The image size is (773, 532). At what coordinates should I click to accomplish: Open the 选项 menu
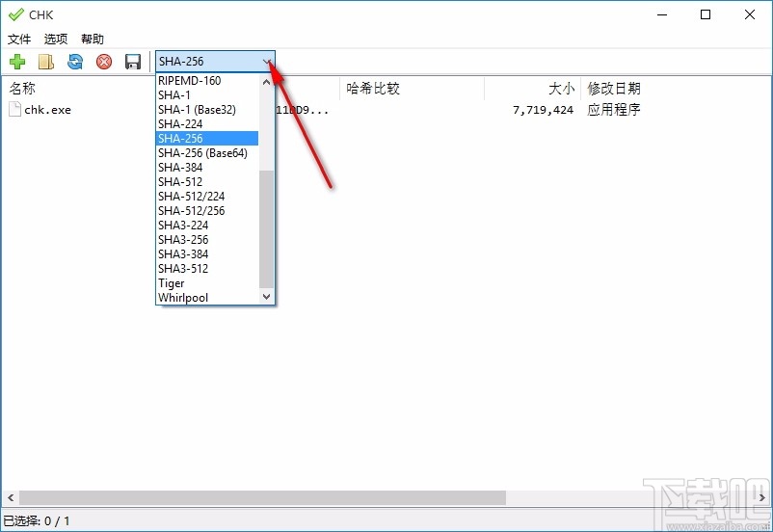(56, 39)
